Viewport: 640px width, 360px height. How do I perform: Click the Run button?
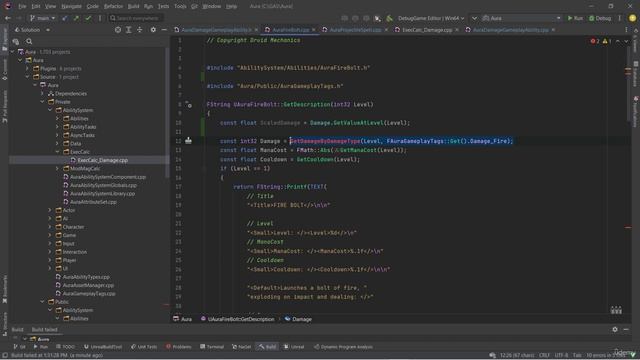[x=575, y=18]
